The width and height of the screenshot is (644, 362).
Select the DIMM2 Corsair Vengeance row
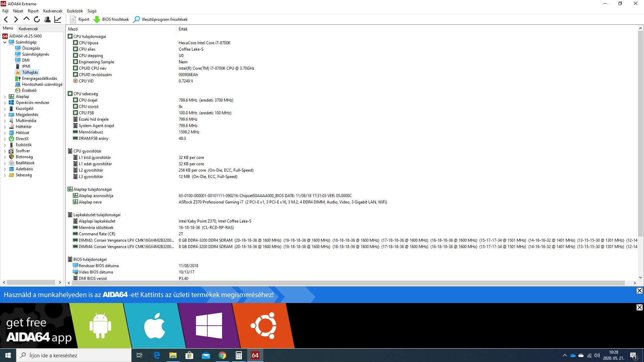click(352, 240)
